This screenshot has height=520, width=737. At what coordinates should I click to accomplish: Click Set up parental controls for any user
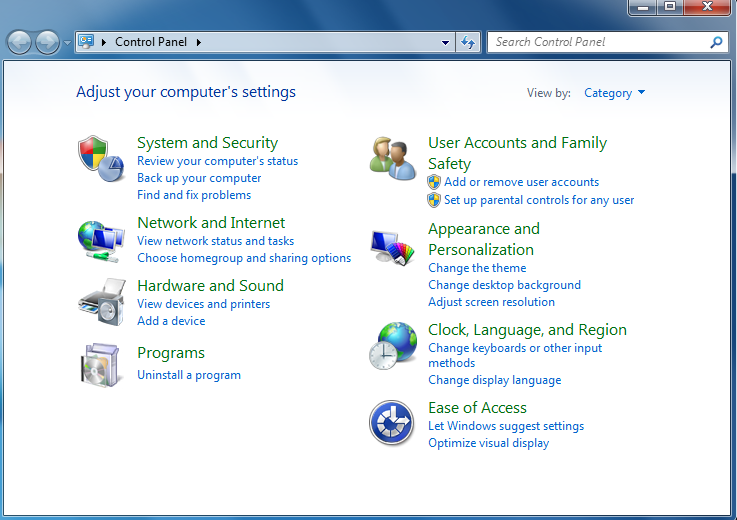point(539,200)
